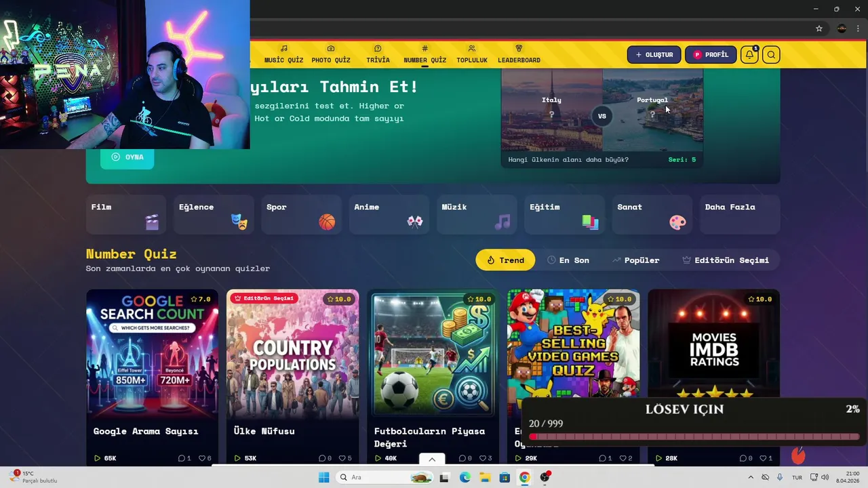Choose Italy in the comparison card
868x488 pixels.
pos(551,108)
